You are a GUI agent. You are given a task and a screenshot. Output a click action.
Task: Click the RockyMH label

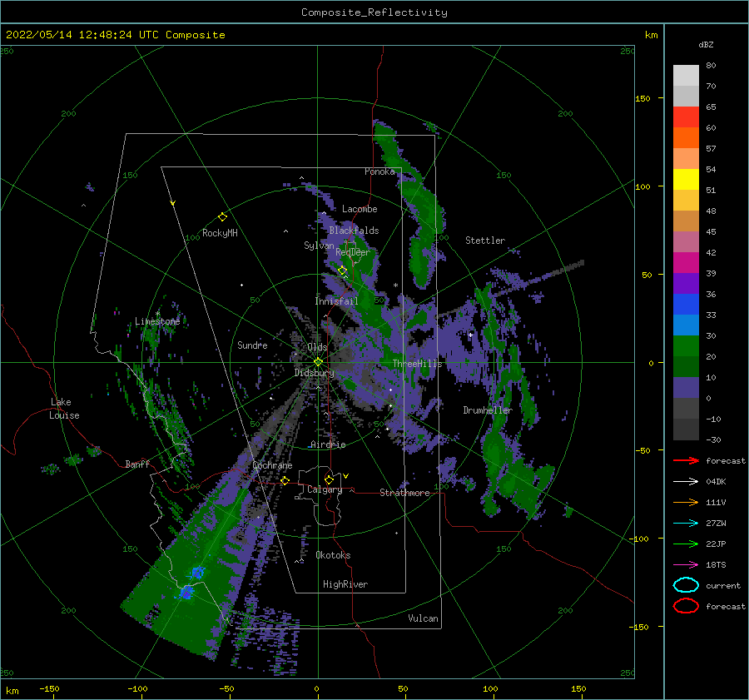click(220, 233)
